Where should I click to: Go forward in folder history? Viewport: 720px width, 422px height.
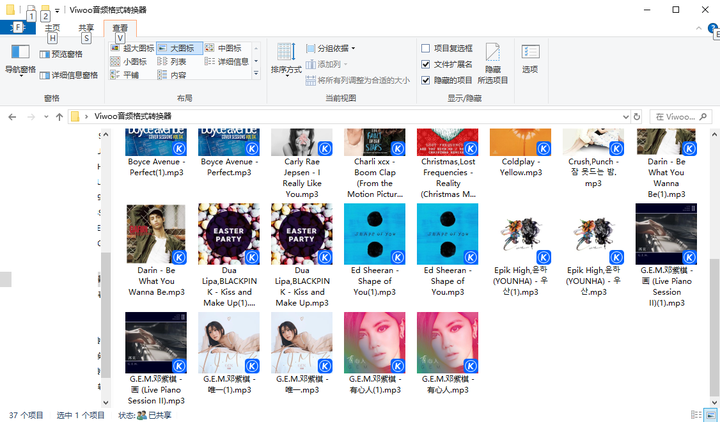coord(31,117)
